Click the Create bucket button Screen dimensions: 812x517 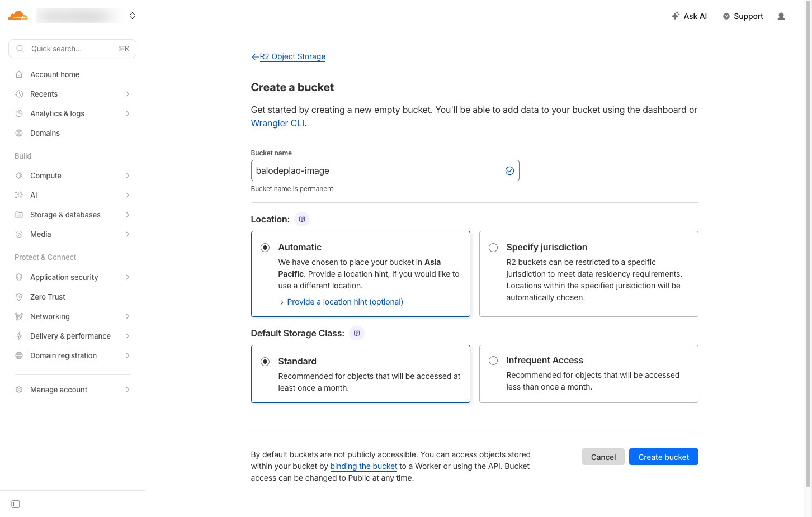click(663, 457)
